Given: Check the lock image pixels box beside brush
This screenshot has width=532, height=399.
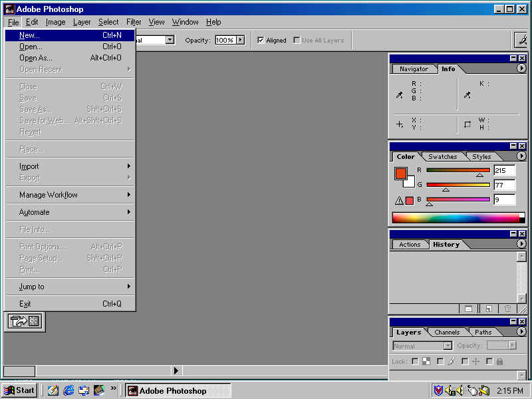Looking at the screenshot, I should point(440,361).
